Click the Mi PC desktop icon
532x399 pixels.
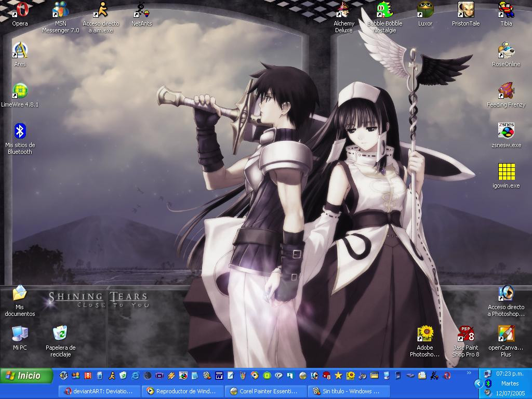pos(20,338)
